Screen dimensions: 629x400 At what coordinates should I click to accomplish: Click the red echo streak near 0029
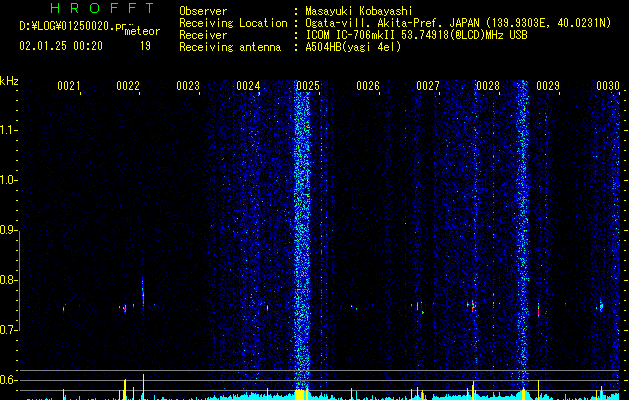(538, 311)
